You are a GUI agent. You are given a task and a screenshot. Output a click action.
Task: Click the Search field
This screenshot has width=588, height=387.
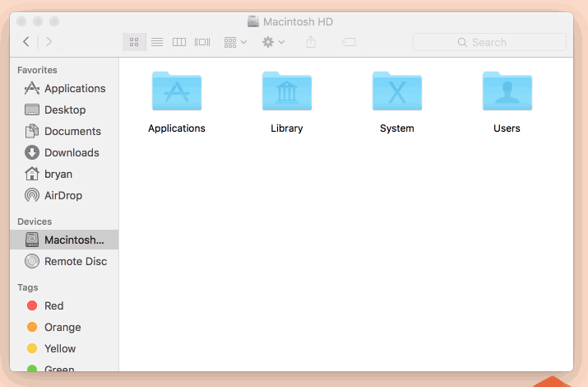(x=489, y=42)
